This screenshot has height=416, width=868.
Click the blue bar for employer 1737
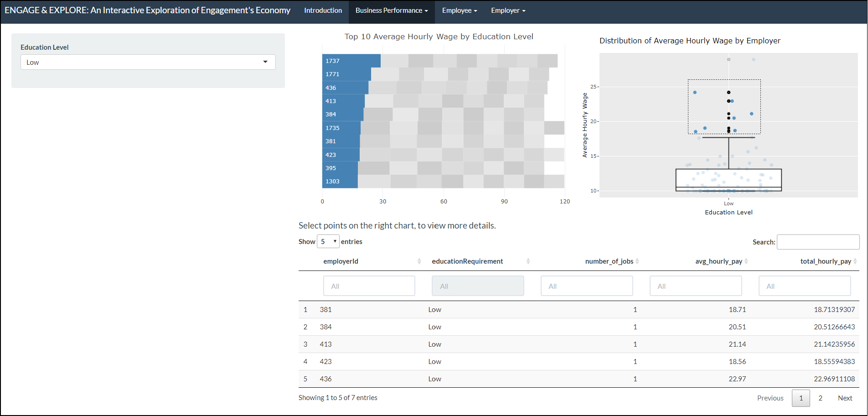pyautogui.click(x=351, y=61)
